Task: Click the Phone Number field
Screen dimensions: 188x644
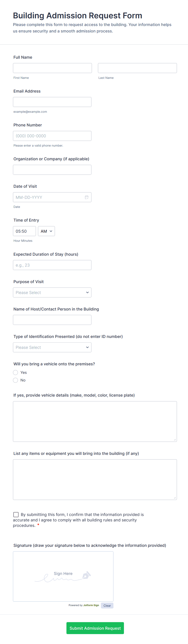Action: coord(52,136)
